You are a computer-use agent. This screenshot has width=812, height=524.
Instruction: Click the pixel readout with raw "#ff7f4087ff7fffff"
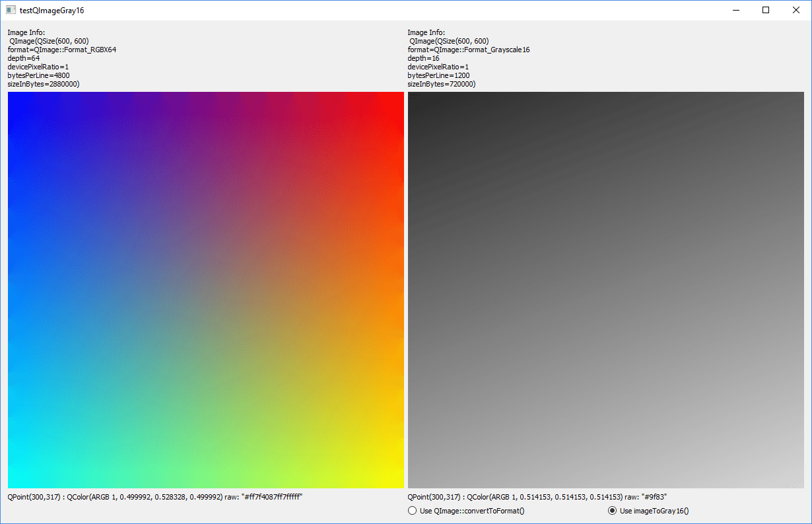click(x=155, y=497)
